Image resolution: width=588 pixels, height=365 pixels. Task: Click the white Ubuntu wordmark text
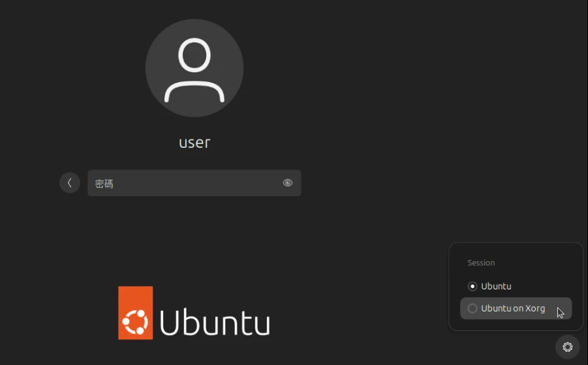(214, 323)
